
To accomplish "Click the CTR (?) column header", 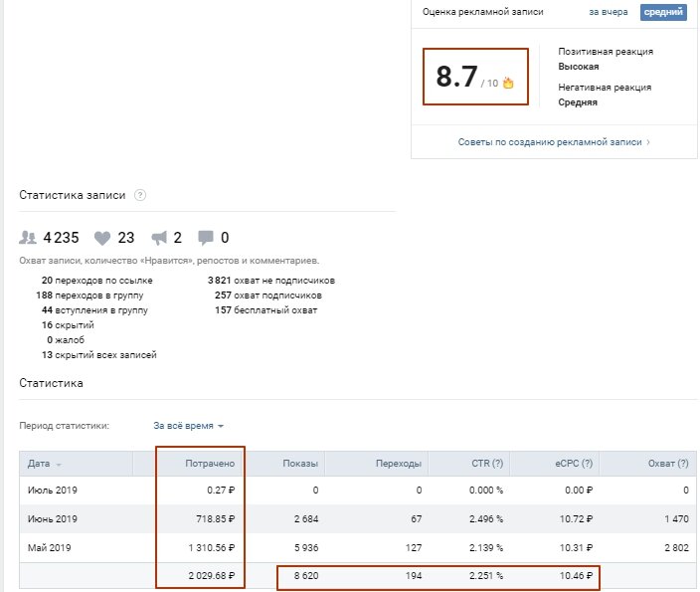I will tap(487, 464).
